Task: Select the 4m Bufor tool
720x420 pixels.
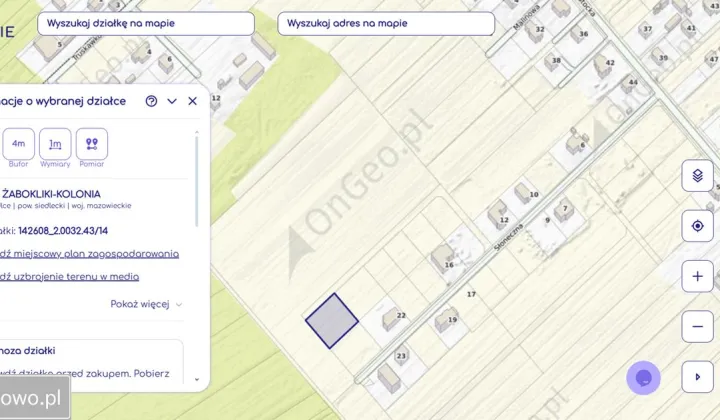Action: [18, 144]
